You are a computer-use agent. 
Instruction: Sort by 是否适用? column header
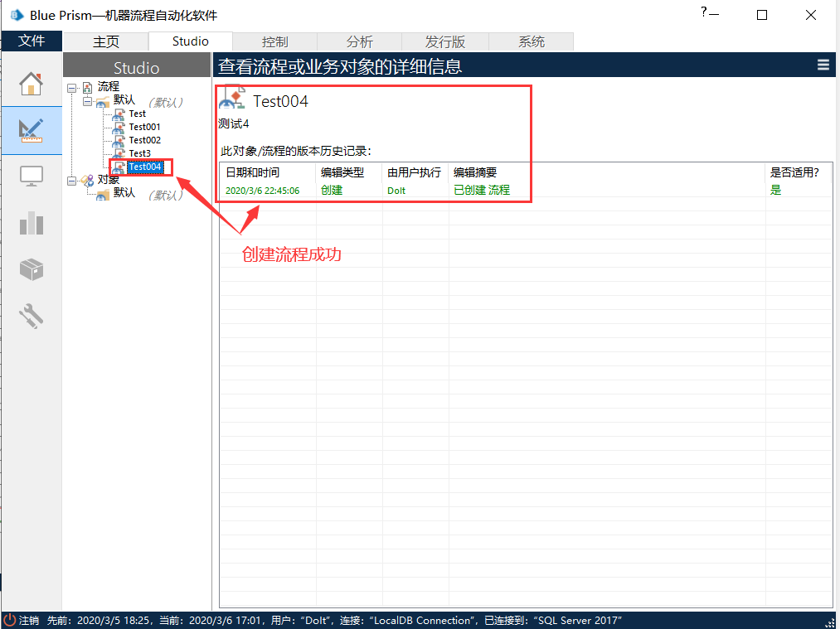pos(799,172)
